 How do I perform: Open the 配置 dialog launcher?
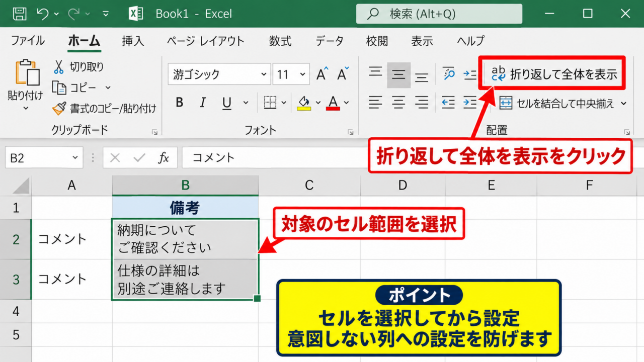pyautogui.click(x=627, y=132)
